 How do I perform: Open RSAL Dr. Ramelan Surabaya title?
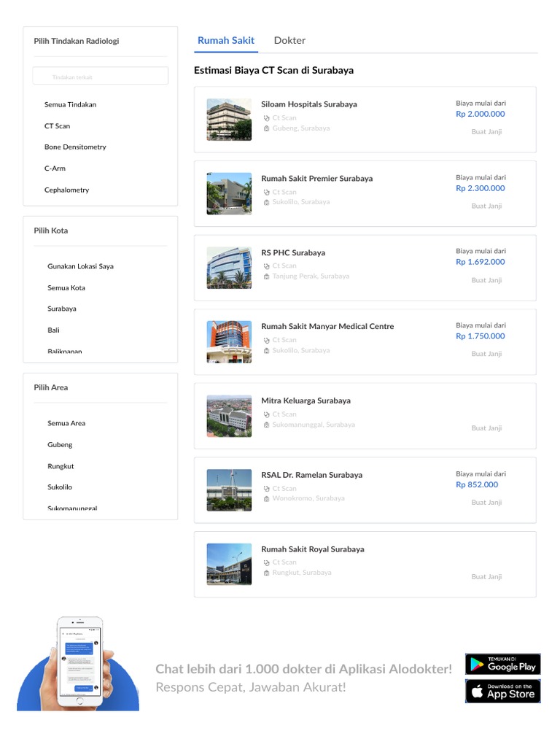[x=311, y=475]
